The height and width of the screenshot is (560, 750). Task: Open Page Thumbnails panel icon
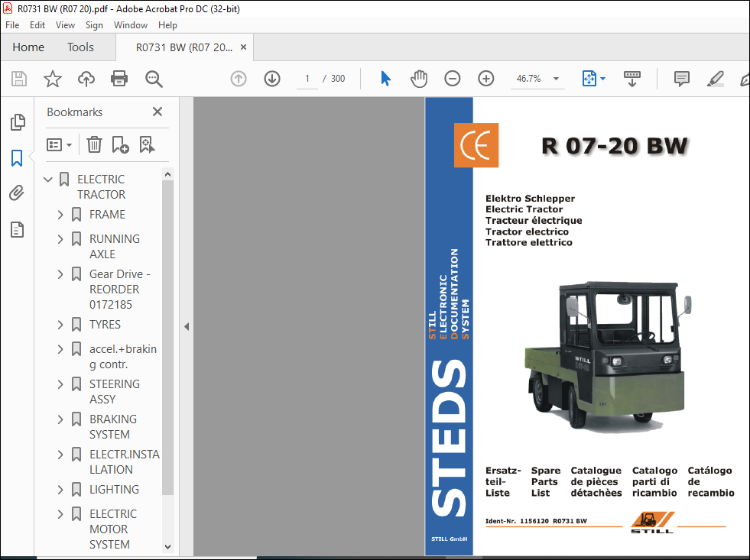click(18, 122)
